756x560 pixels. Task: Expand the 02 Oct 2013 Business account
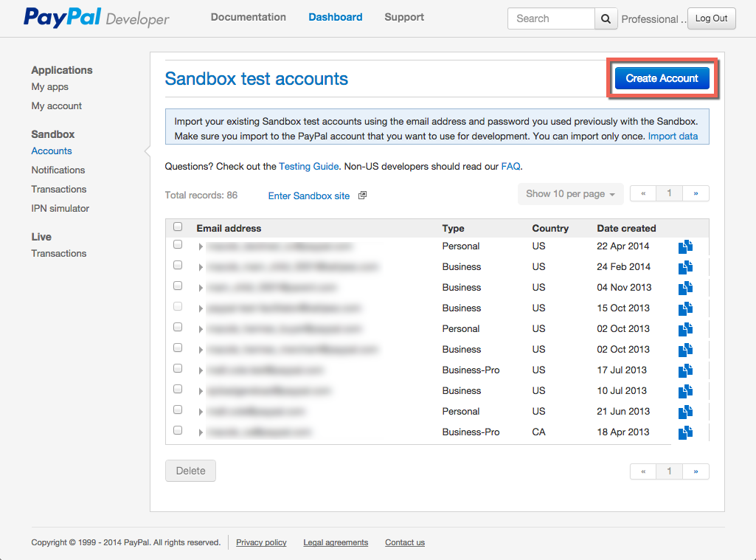pyautogui.click(x=201, y=350)
